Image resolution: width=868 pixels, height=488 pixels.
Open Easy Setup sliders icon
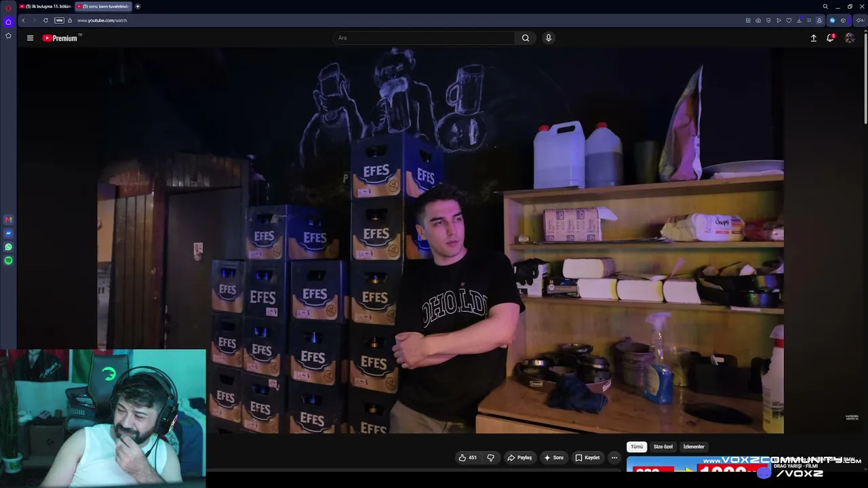click(809, 20)
